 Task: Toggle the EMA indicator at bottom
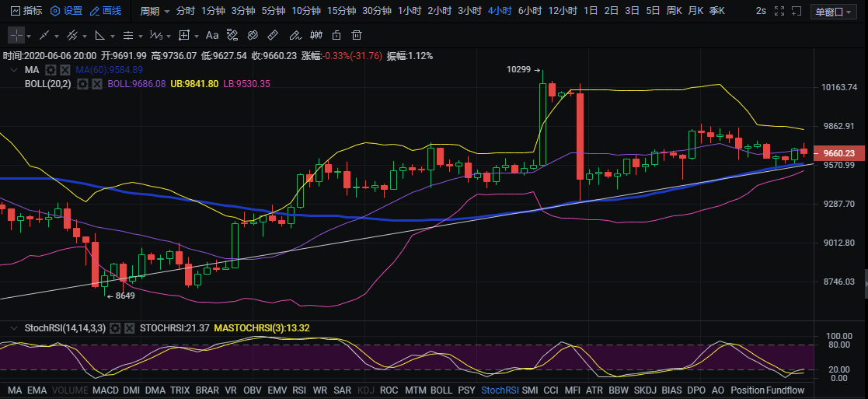pos(37,390)
